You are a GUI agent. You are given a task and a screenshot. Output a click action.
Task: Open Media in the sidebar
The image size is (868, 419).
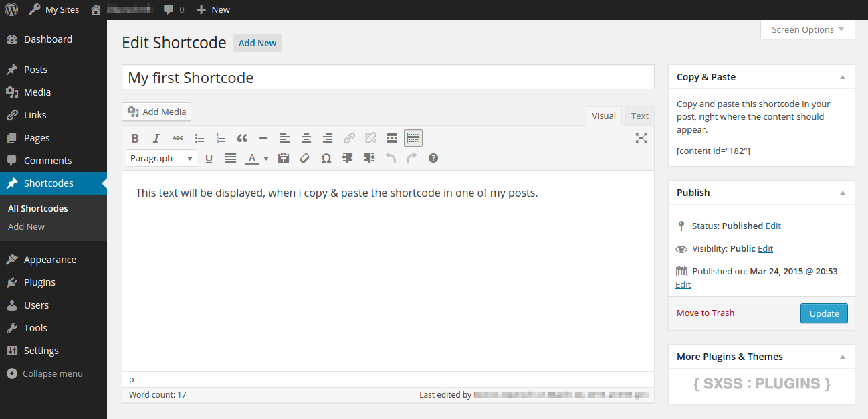(53, 92)
